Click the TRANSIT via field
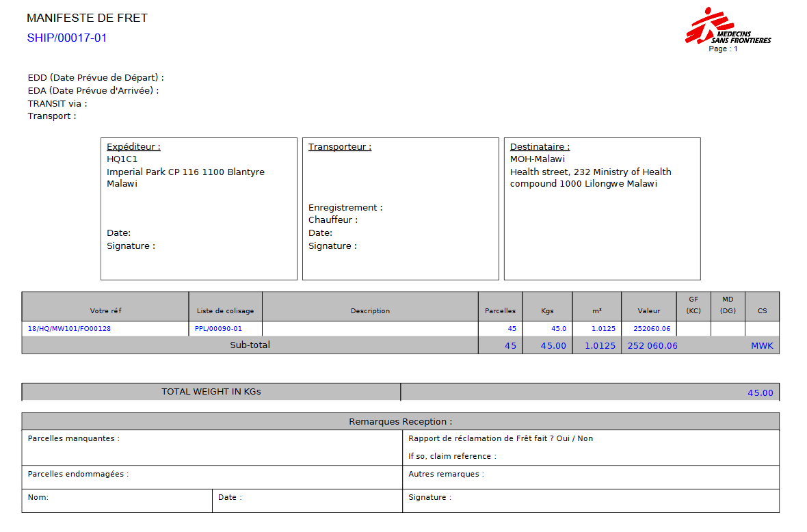 (x=57, y=103)
